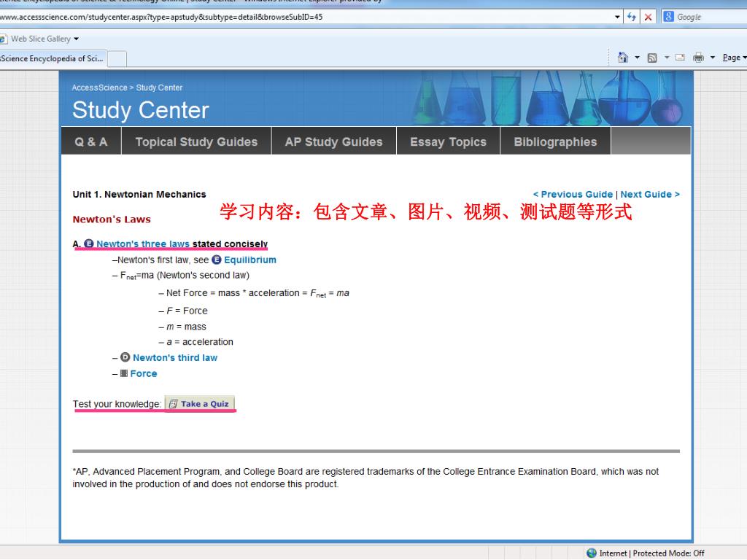747x560 pixels.
Task: Go to Next Guide
Action: tap(650, 194)
